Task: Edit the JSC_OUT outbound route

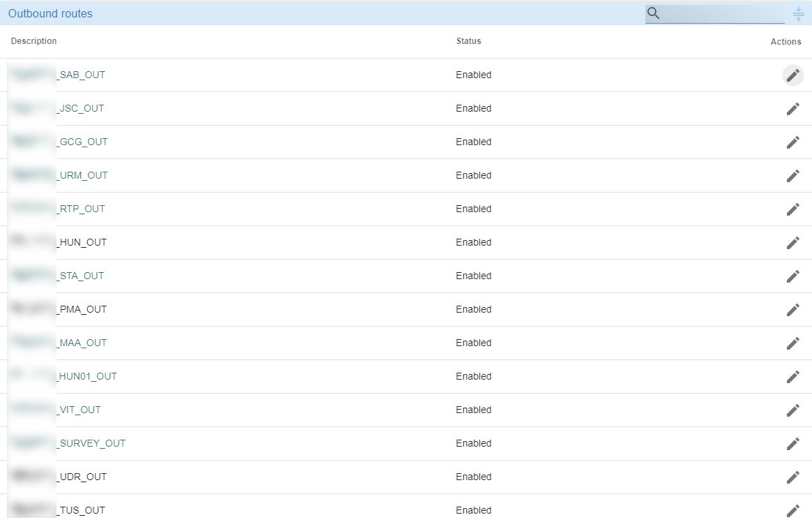Action: tap(793, 108)
